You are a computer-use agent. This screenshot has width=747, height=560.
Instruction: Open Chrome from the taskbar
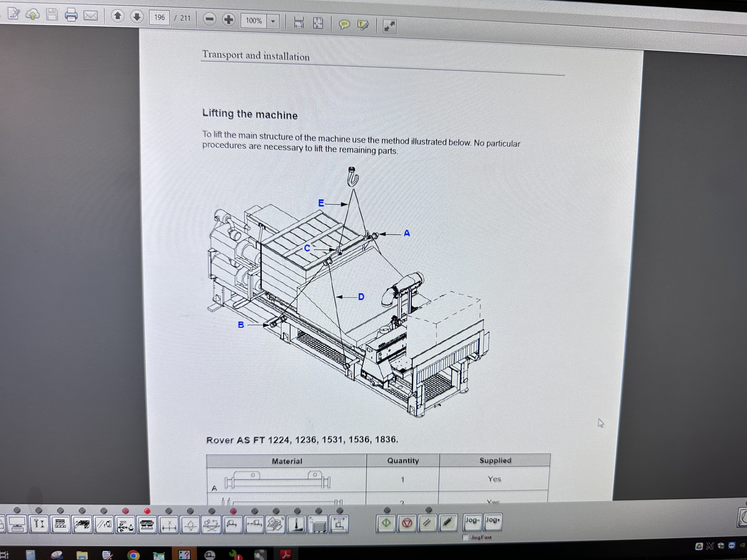coord(133,555)
